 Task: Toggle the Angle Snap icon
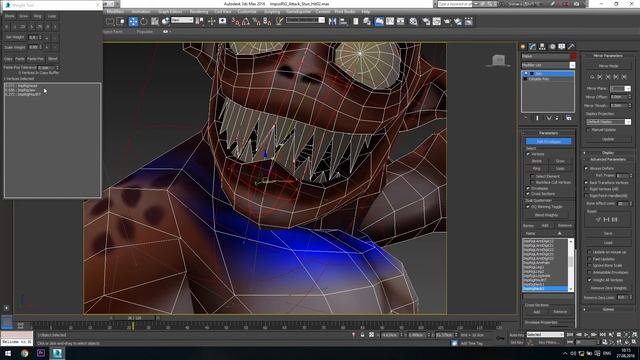[246, 21]
